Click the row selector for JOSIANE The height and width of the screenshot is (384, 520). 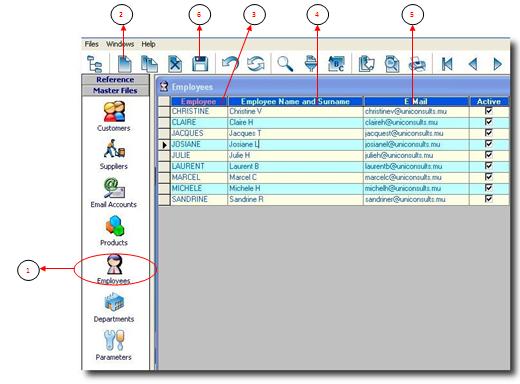point(164,145)
